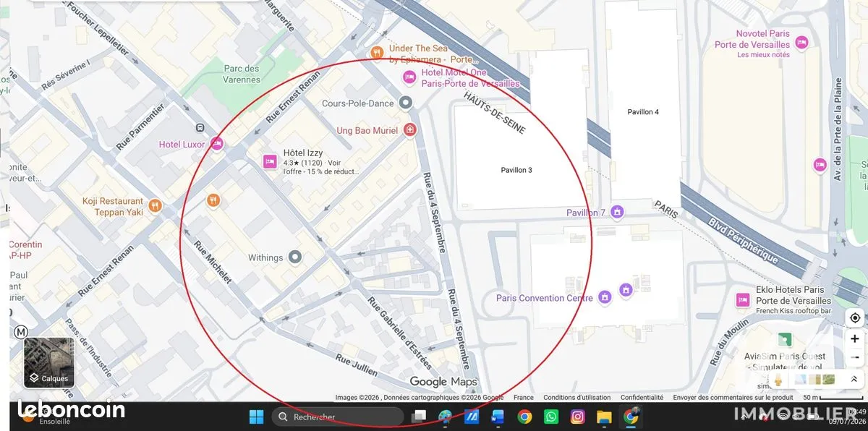The height and width of the screenshot is (431, 868).
Task: Select the Hôtel Izzy hotel pin
Action: [x=270, y=161]
